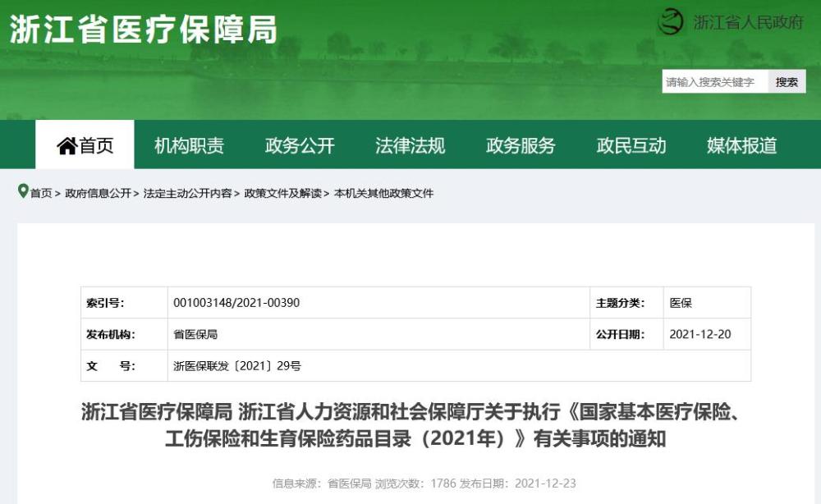The width and height of the screenshot is (821, 504).
Task: Click the 主题分类 label cell
Action: (x=626, y=303)
